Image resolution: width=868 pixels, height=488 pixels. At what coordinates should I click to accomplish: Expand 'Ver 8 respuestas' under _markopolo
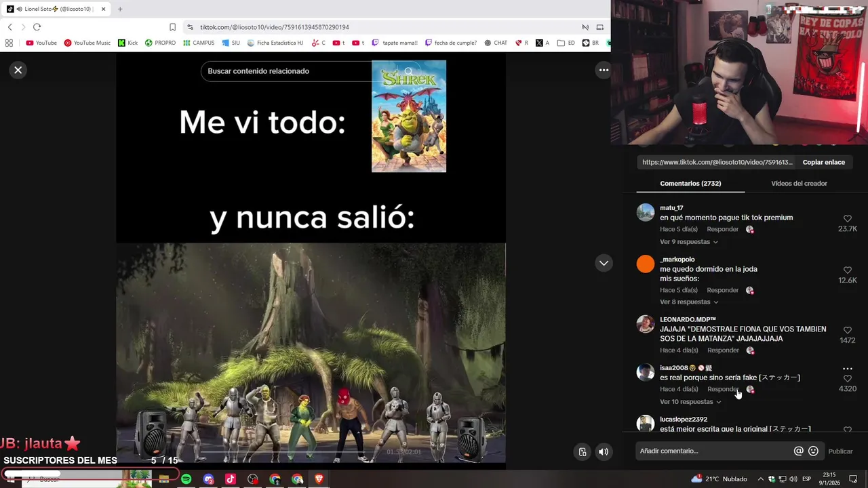click(688, 302)
